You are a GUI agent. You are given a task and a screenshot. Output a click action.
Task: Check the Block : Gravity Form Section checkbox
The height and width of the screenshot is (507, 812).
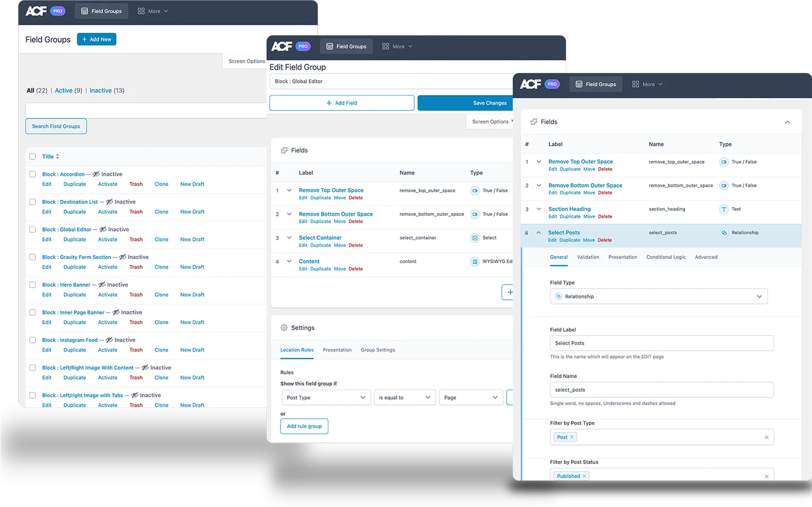click(x=33, y=257)
